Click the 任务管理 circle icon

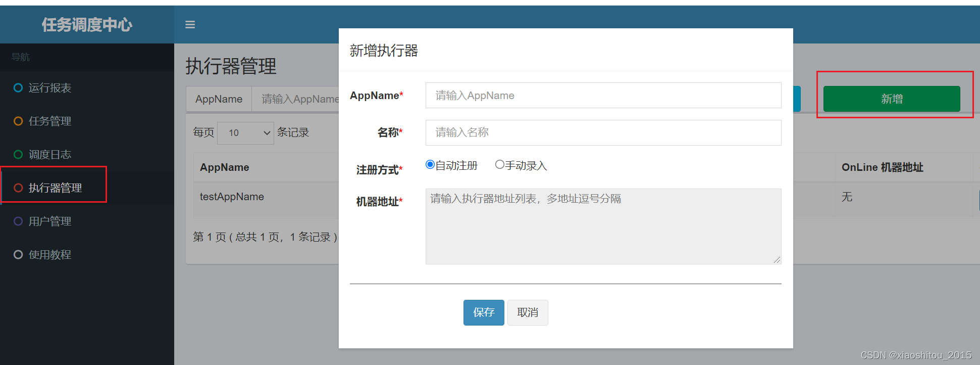18,121
